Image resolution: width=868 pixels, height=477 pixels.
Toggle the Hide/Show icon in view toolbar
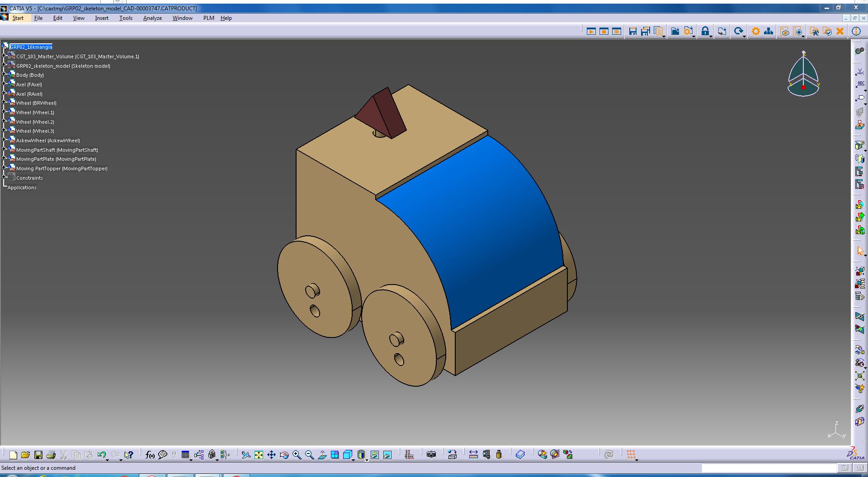pyautogui.click(x=375, y=455)
